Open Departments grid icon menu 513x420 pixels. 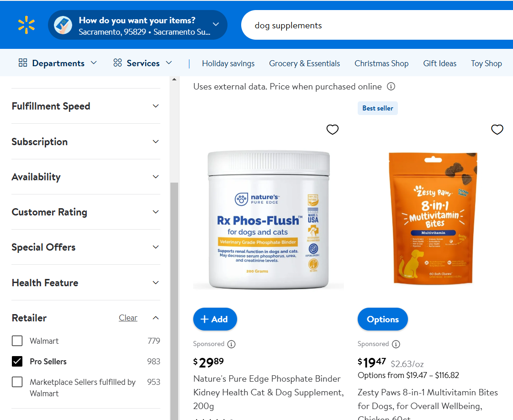point(23,63)
